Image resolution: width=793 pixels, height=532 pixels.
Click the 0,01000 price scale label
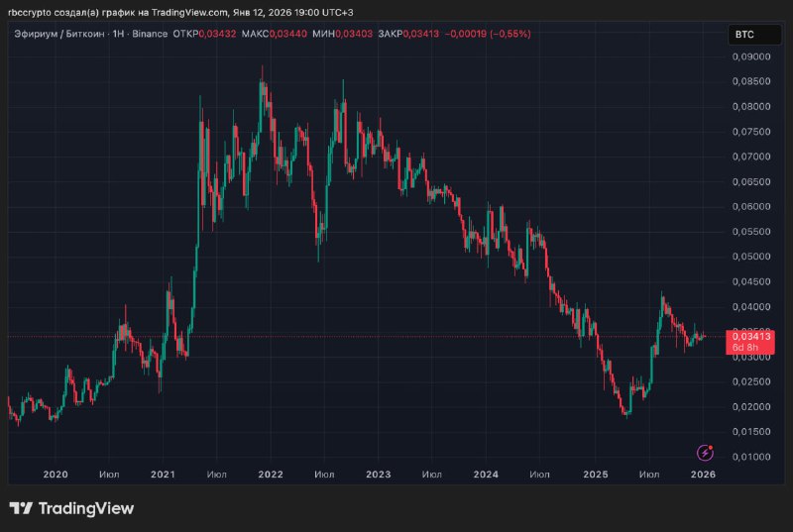point(750,457)
